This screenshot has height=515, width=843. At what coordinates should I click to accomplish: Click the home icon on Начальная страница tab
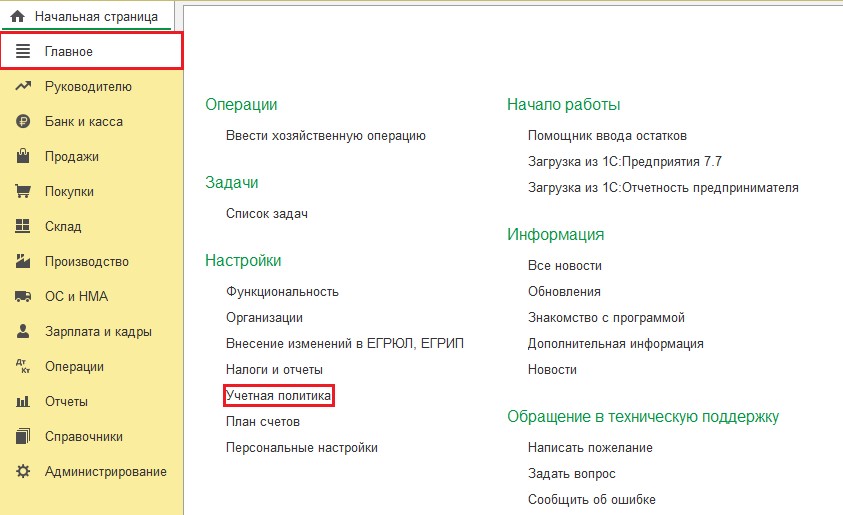pyautogui.click(x=17, y=16)
